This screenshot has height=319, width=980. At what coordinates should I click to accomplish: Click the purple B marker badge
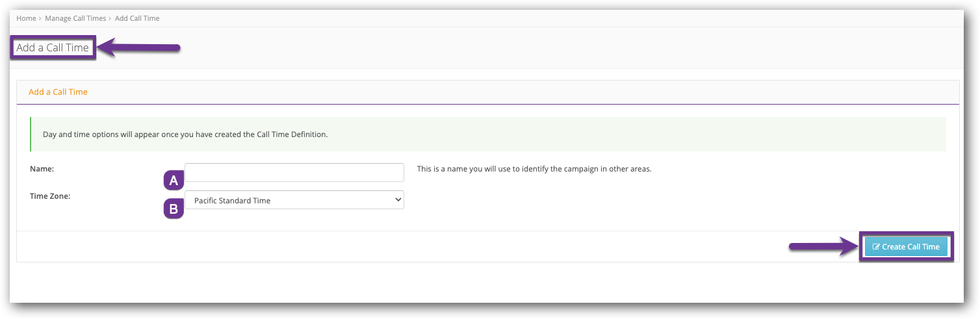[x=173, y=209]
